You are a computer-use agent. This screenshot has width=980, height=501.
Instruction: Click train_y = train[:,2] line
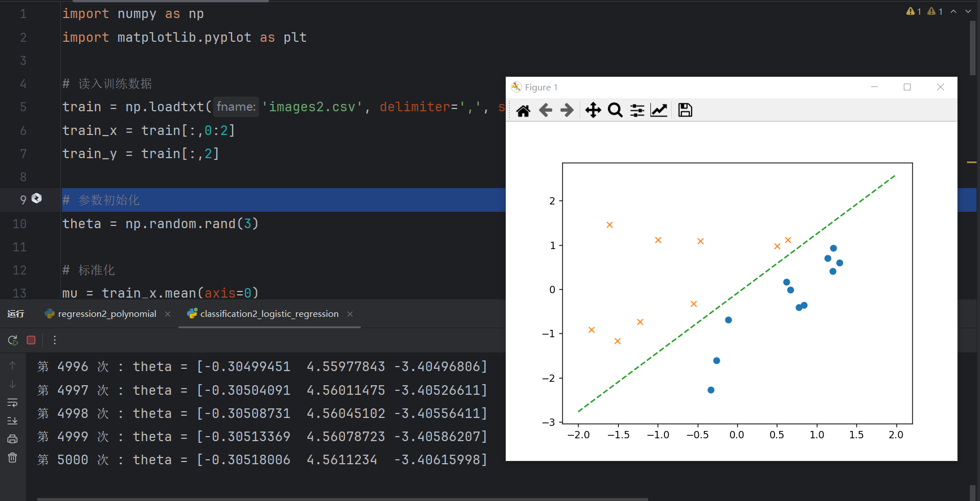(x=141, y=154)
